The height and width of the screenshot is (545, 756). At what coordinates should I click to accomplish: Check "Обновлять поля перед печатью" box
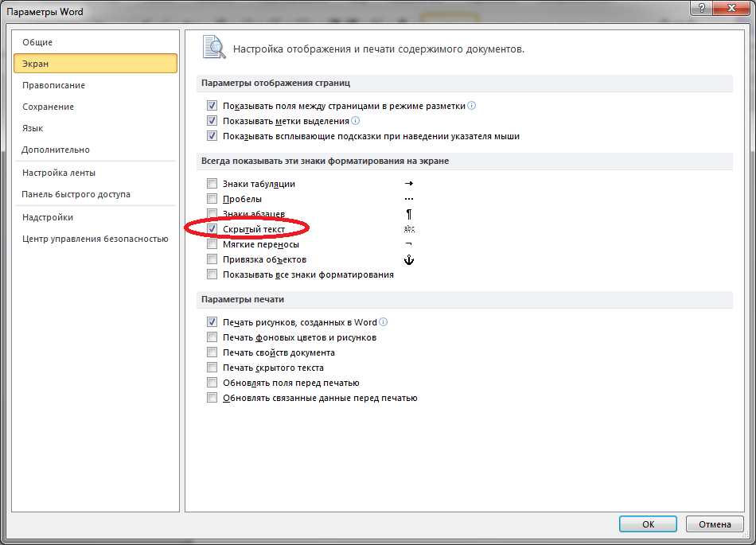click(x=212, y=383)
